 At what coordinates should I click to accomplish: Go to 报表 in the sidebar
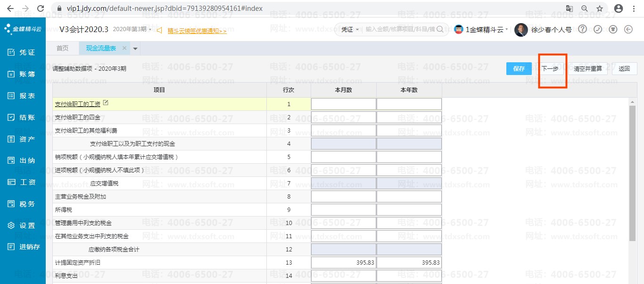point(22,96)
